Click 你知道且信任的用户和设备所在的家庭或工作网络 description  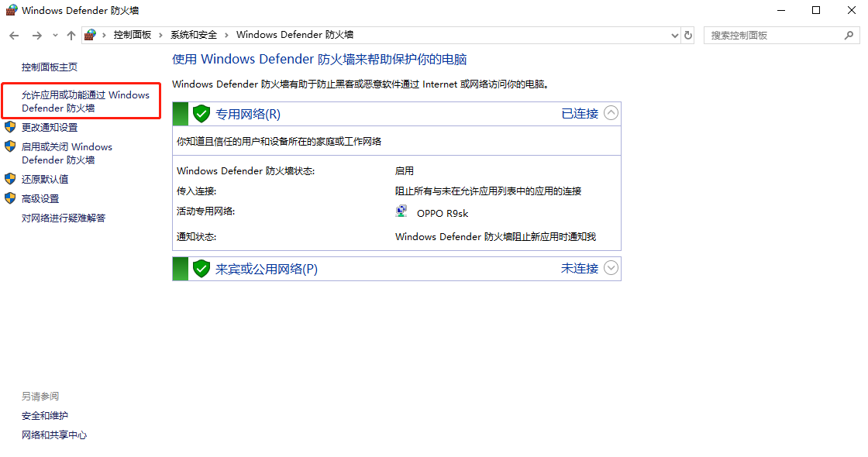pyautogui.click(x=279, y=142)
